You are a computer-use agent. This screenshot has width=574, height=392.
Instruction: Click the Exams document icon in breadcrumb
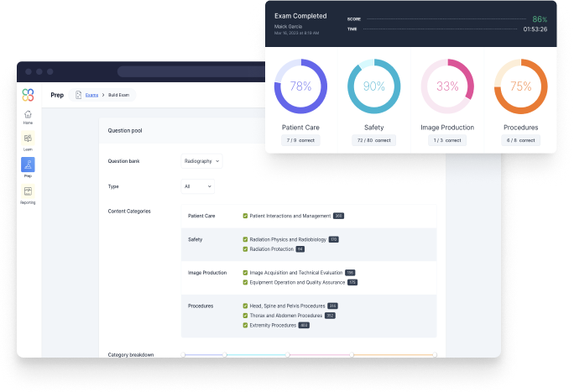point(79,95)
